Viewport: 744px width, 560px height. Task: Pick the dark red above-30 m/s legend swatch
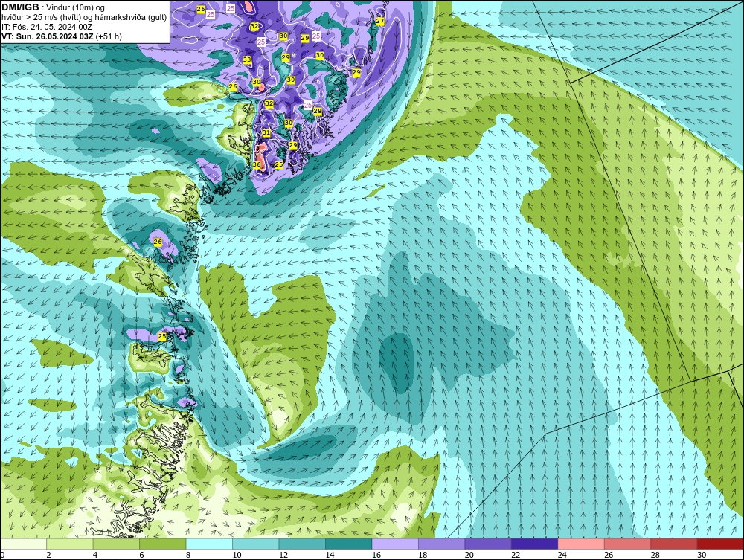[x=721, y=544]
